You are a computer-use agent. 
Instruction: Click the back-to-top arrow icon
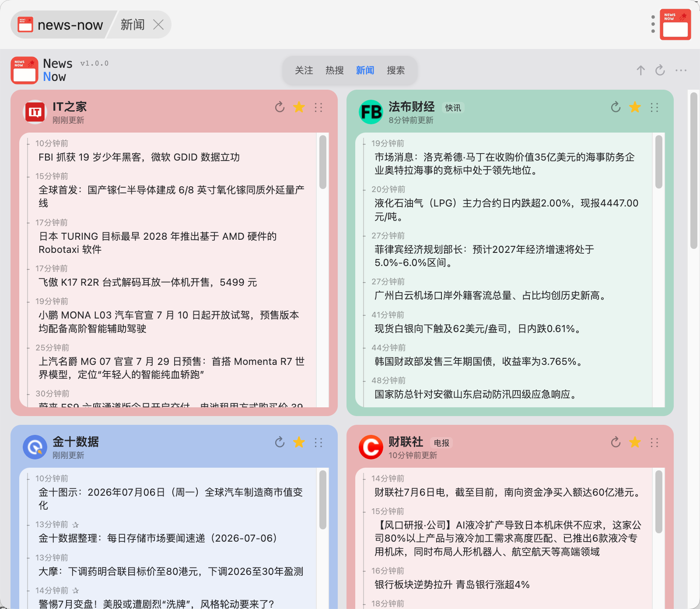point(641,70)
